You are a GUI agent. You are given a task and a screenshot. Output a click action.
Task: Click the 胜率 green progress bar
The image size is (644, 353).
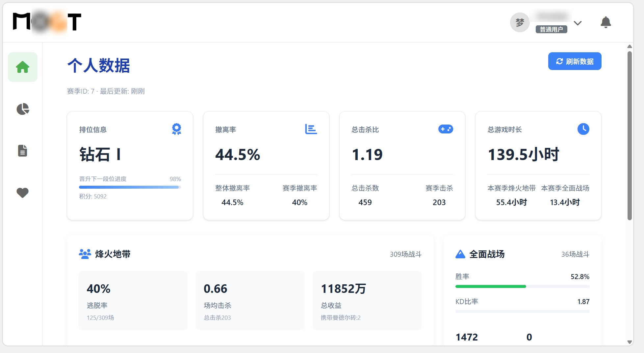pos(522,286)
